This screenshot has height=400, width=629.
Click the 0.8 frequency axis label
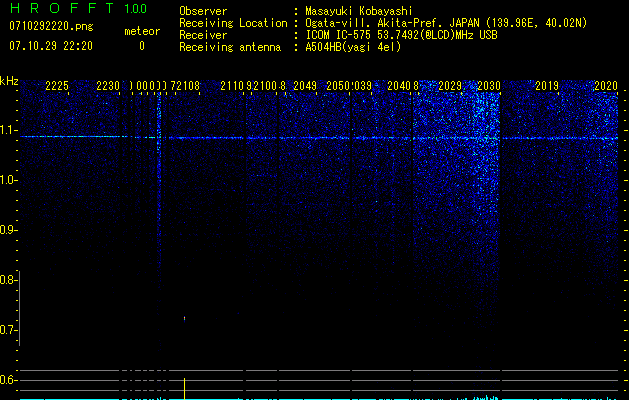pos(8,280)
